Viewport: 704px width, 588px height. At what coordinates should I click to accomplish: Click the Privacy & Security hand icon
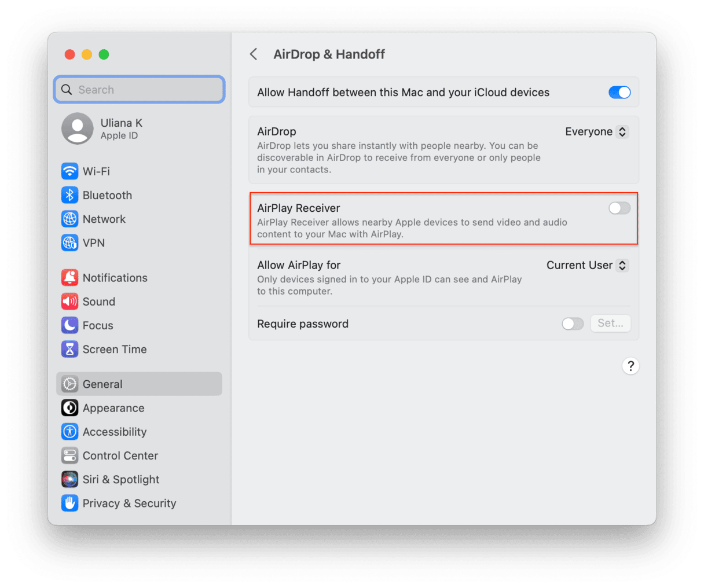click(x=69, y=503)
